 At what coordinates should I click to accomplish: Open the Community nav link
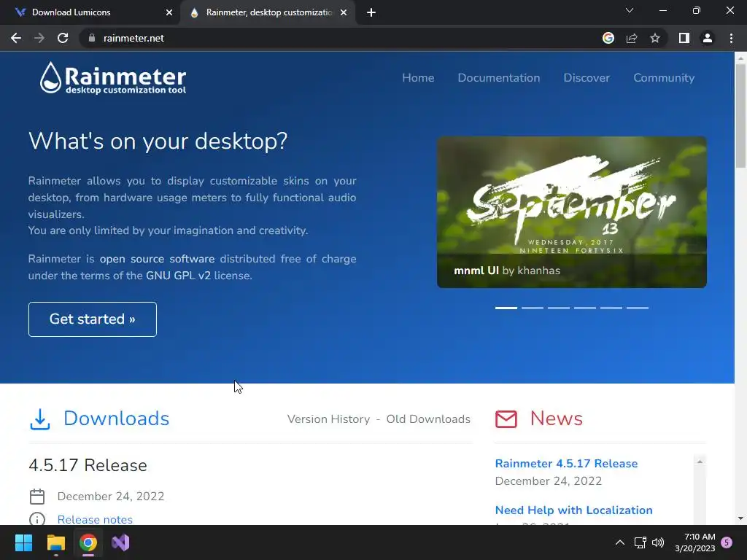pos(664,78)
